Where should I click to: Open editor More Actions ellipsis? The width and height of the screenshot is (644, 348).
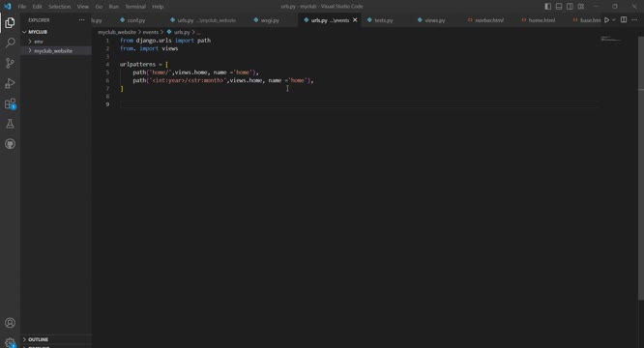(634, 19)
